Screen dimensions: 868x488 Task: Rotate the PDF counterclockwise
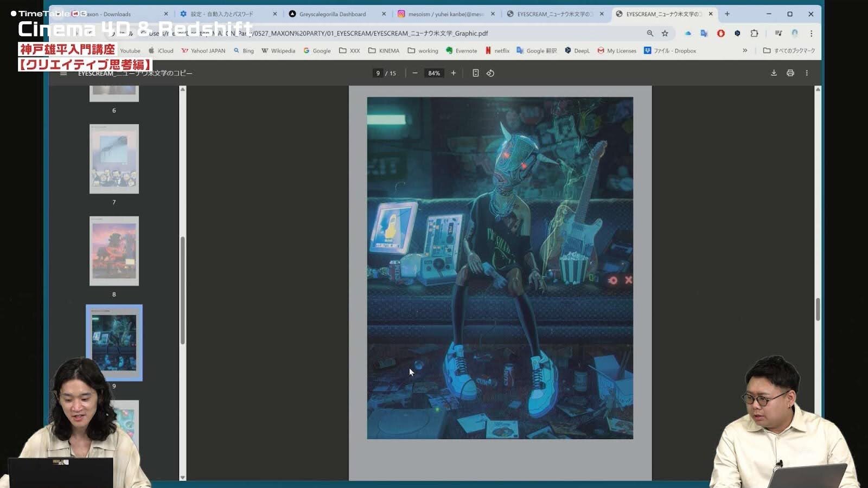tap(490, 73)
